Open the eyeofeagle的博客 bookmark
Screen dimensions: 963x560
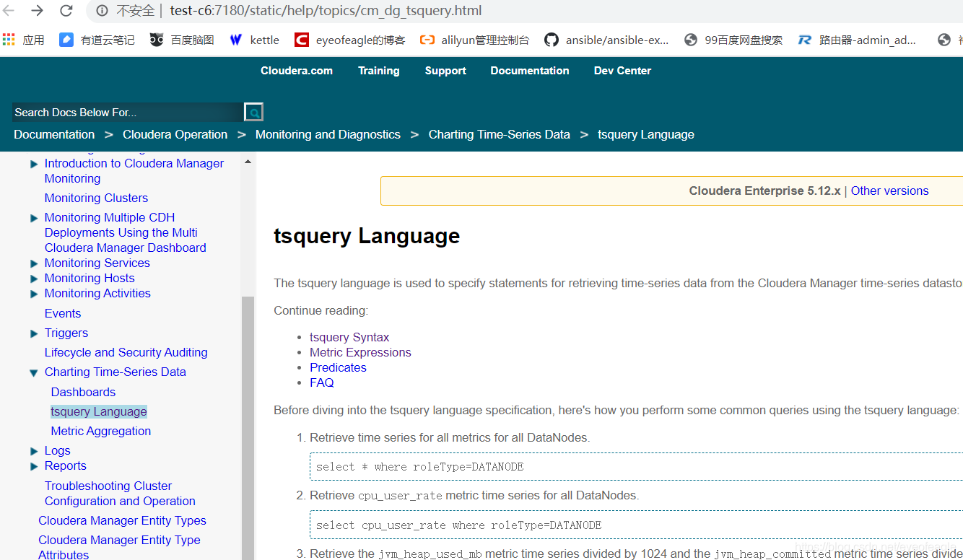pos(350,40)
